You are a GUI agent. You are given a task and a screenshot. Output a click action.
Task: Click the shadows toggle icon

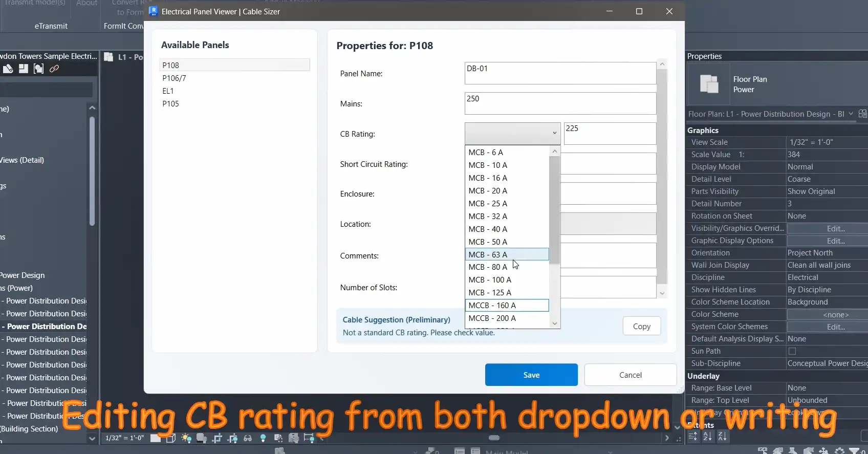coord(202,438)
